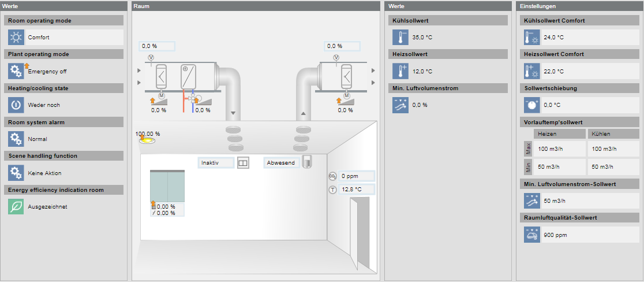Toggle the ceiling light in the room
Image resolution: width=644 pixels, height=282 pixels.
[x=148, y=140]
